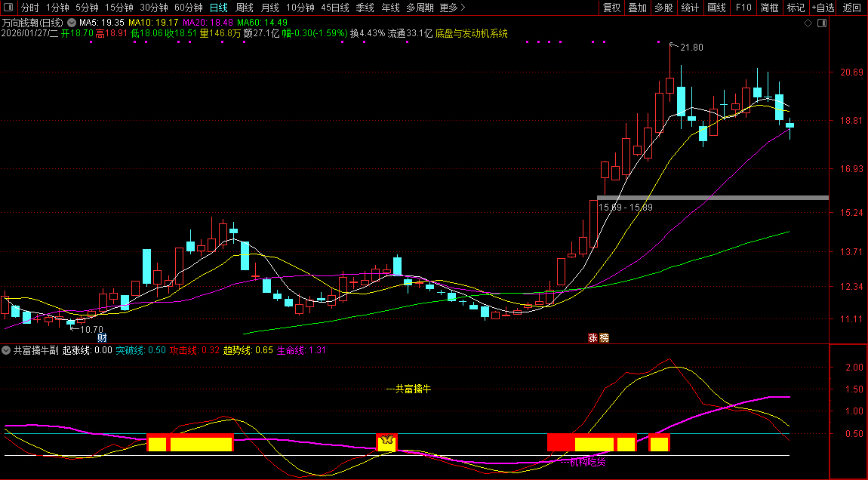Click the 10.70 low price label
Image resolution: width=868 pixels, height=480 pixels.
tap(91, 329)
